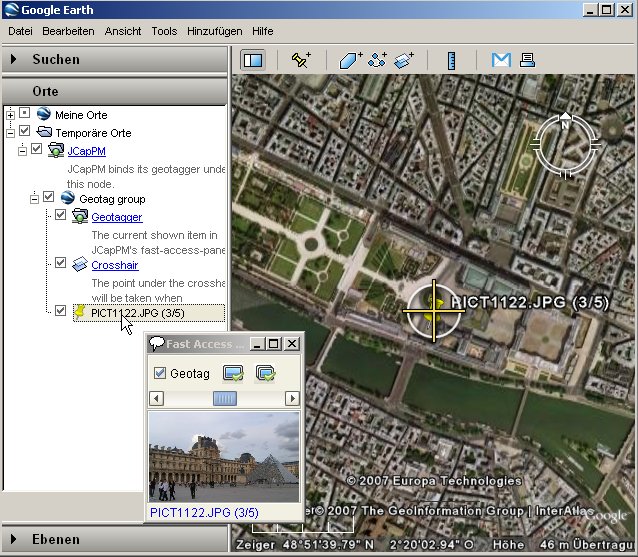Screen dimensions: 638x557
Task: Toggle the Meine Orte checkbox
Action: pos(24,113)
